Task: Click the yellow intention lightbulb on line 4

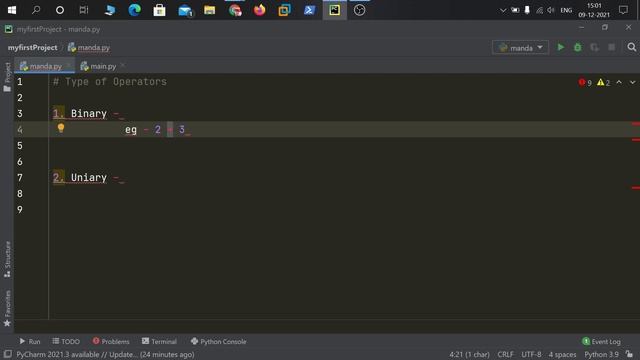Action: (x=61, y=128)
